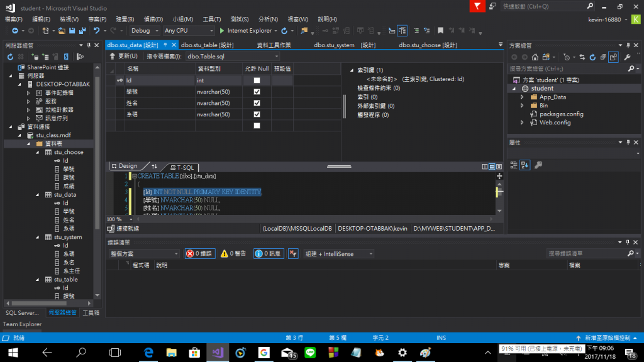Click the Undo arrow icon
Screen dimensions: 644x362
pyautogui.click(x=96, y=31)
